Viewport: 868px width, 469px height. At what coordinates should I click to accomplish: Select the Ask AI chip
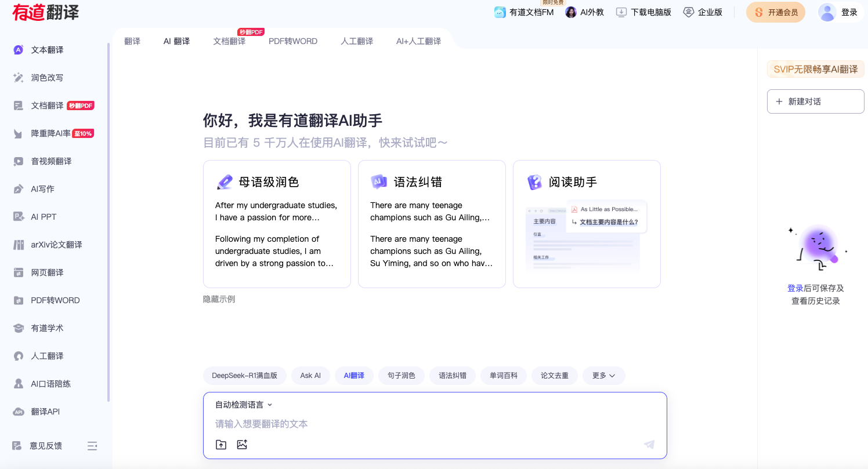310,376
